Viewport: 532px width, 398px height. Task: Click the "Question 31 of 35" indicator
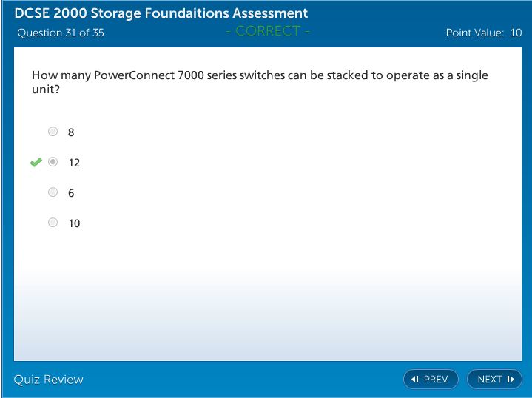tap(61, 33)
